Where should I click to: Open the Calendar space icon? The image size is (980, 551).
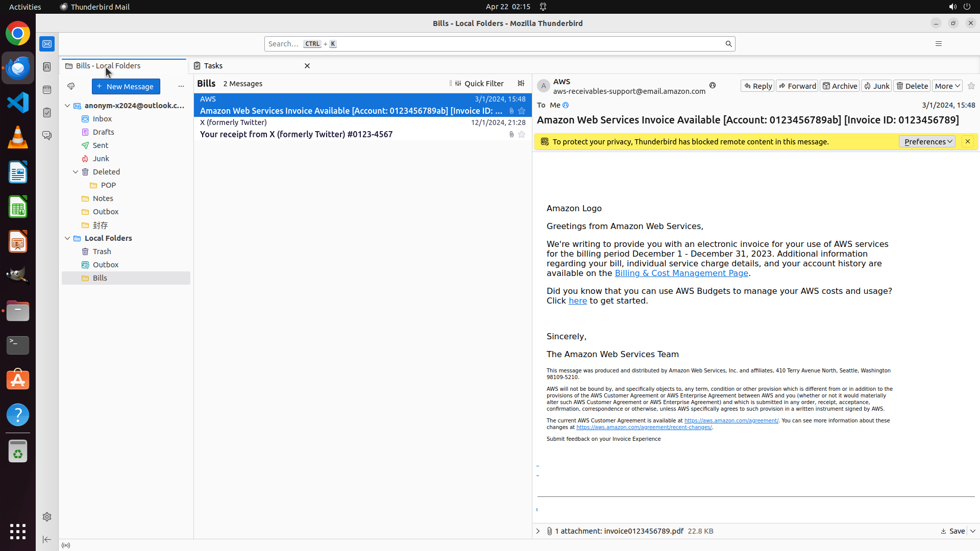[47, 90]
